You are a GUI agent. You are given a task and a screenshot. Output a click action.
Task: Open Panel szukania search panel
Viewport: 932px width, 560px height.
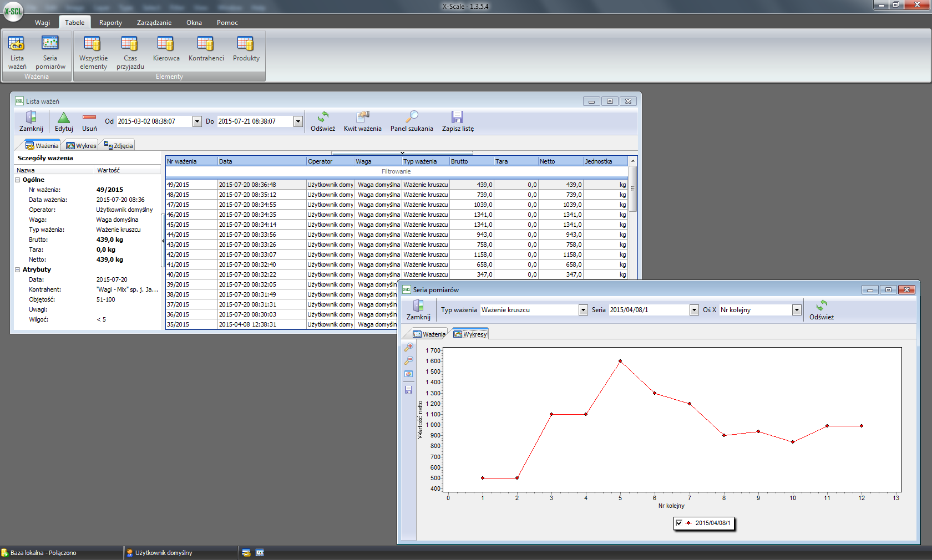tap(412, 121)
